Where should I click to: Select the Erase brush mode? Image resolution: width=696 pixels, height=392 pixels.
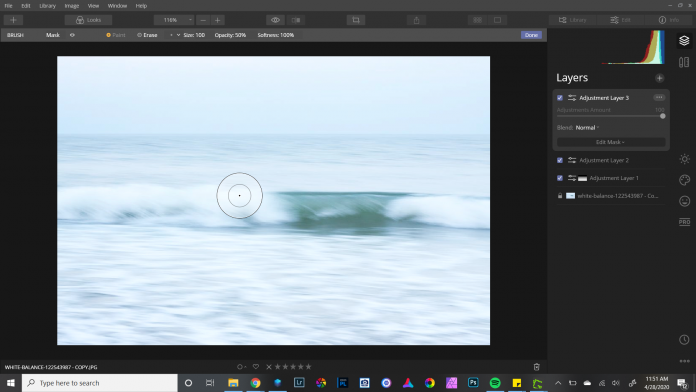[147, 35]
